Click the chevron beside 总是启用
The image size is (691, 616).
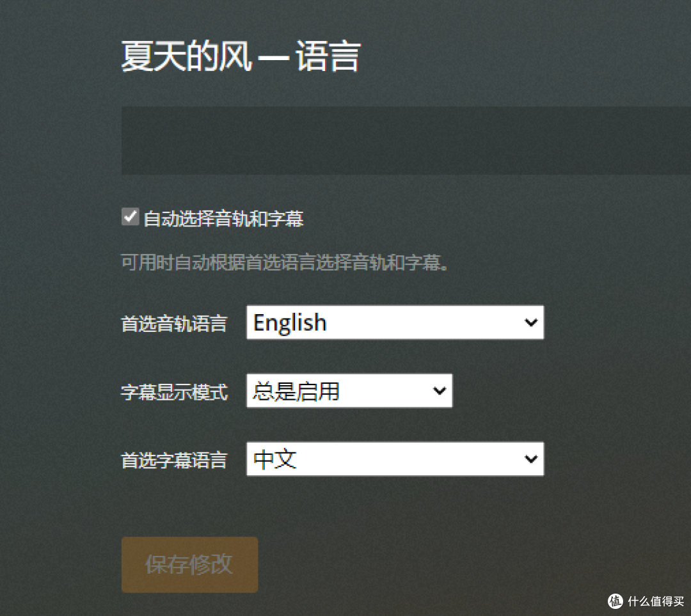pos(439,390)
